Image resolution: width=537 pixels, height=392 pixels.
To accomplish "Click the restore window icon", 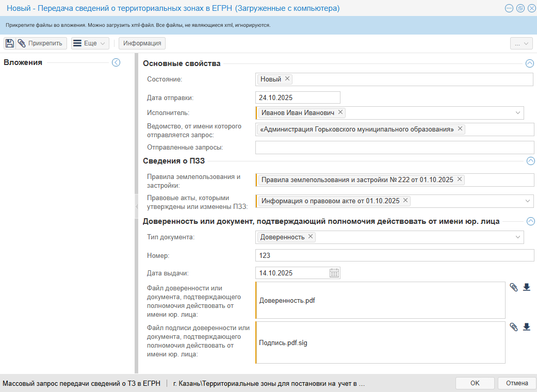I will 520,8.
